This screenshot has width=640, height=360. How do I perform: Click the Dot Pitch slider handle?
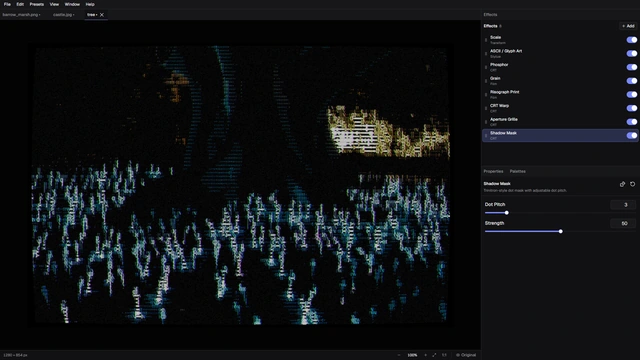507,213
